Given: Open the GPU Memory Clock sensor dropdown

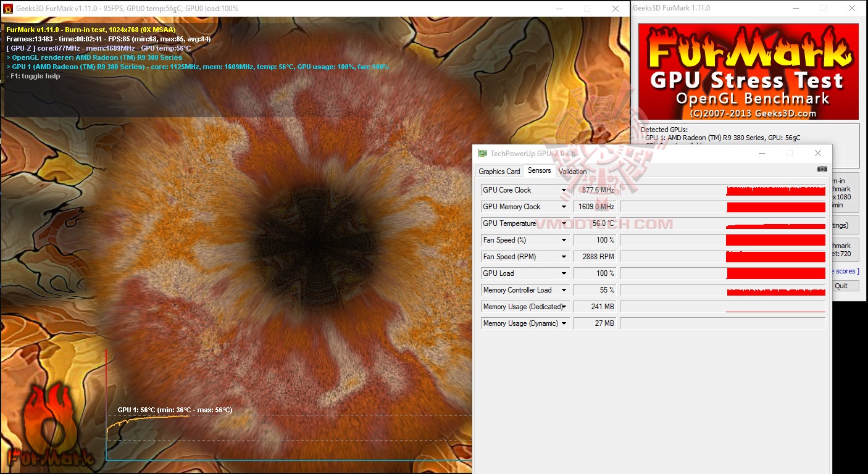Looking at the screenshot, I should click(x=564, y=207).
